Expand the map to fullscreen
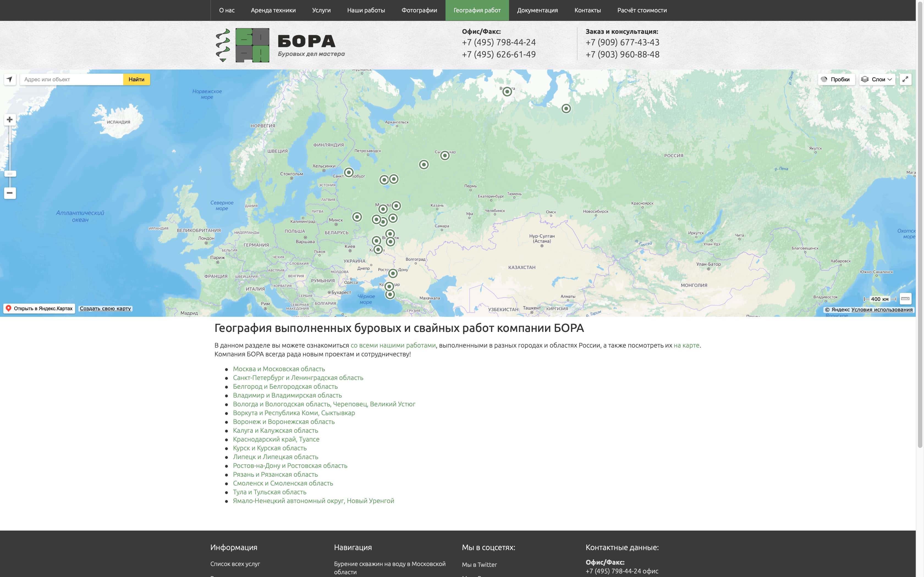Viewport: 924px width, 577px height. point(905,79)
